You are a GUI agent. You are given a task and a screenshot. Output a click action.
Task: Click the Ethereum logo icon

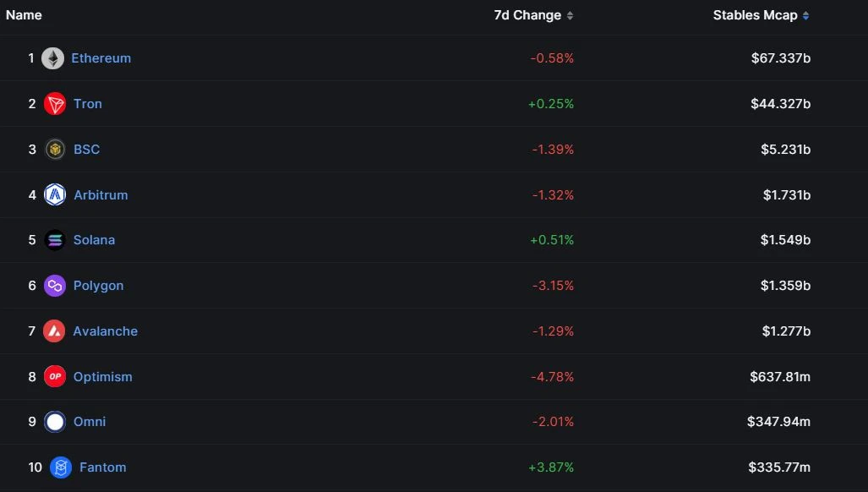[x=52, y=58]
